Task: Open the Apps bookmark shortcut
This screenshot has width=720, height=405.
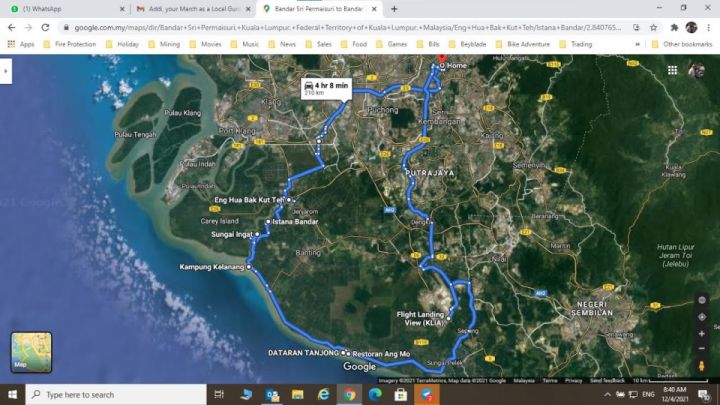Action: pos(21,44)
